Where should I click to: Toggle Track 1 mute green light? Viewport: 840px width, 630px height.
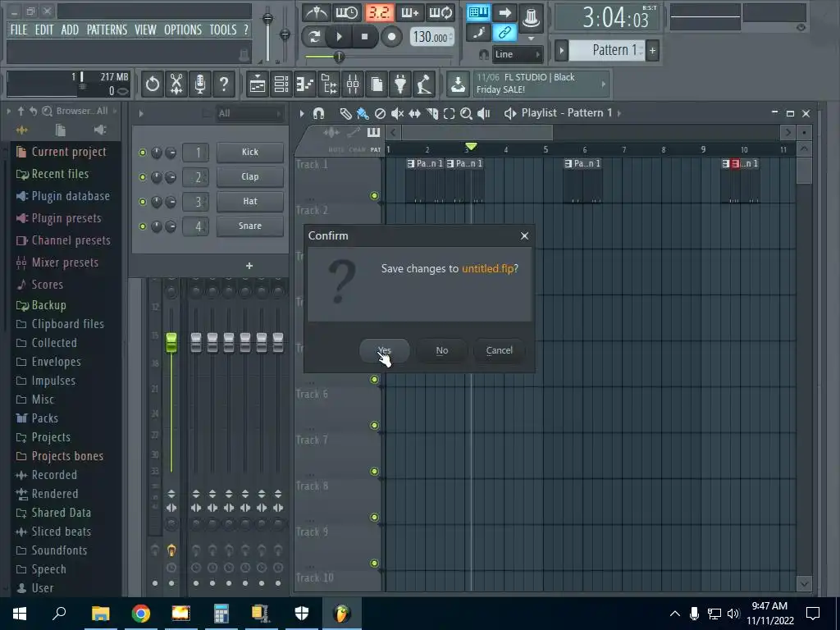point(374,196)
